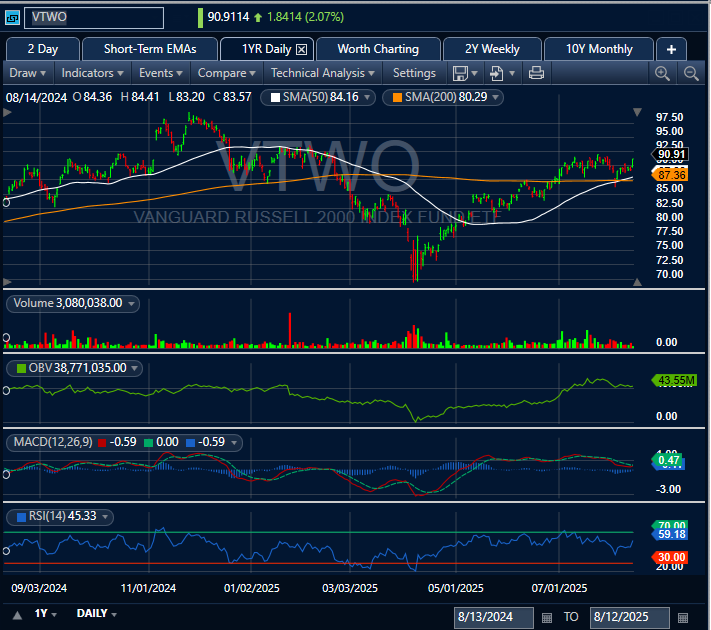Viewport: 711px width, 630px height.
Task: Expand the SMA(200) indicator options
Action: [x=496, y=97]
